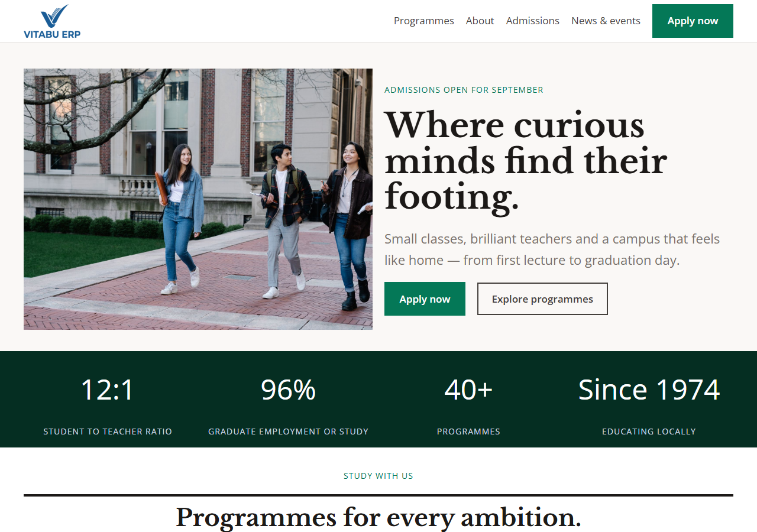Click the "Small classes, brilliant teachers" paragraph
757x532 pixels.
click(552, 249)
